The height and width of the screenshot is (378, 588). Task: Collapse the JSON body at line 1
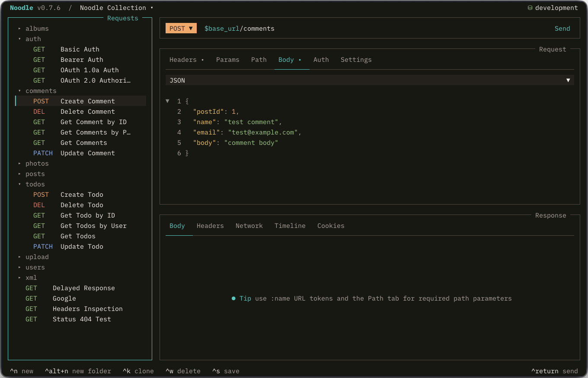(x=167, y=101)
